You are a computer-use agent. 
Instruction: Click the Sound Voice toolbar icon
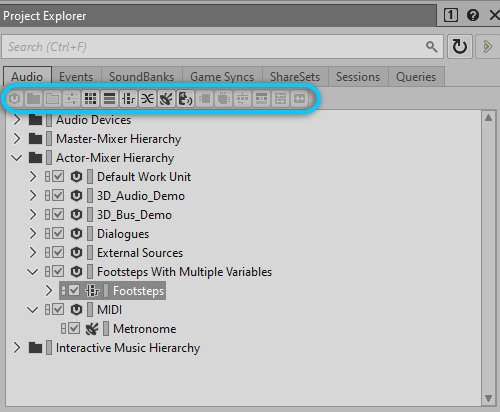(x=185, y=99)
